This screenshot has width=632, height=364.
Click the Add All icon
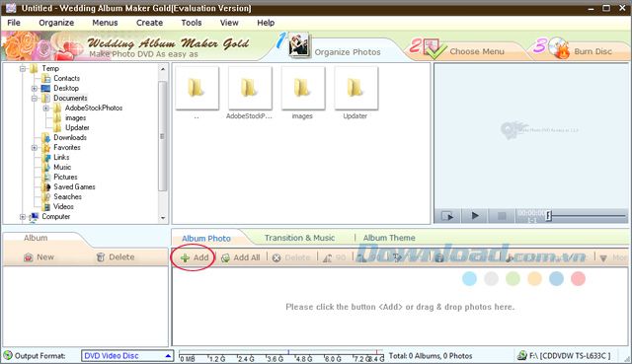225,258
